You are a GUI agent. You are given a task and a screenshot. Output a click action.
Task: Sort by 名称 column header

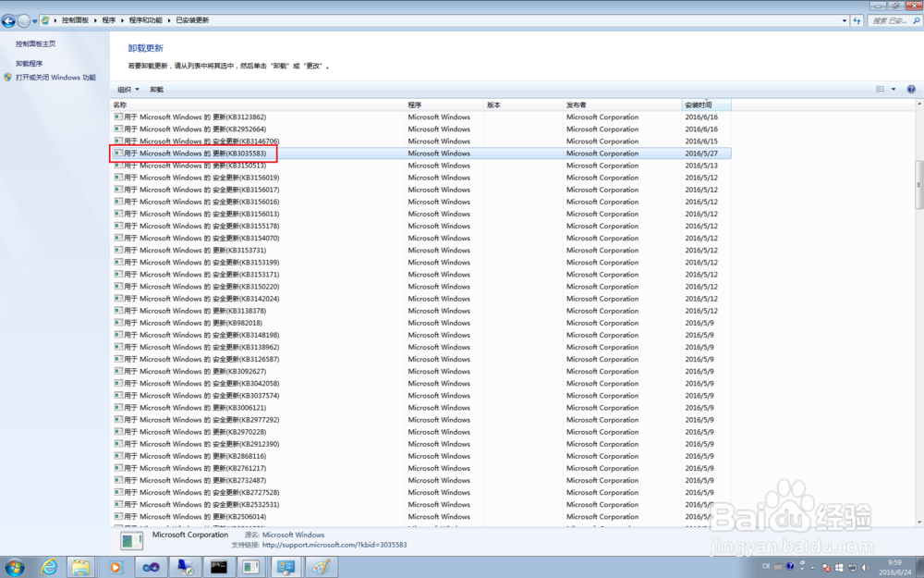click(x=258, y=105)
